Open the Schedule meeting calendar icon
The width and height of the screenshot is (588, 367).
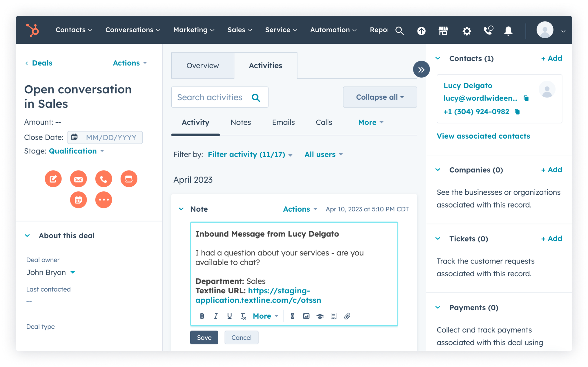[78, 200]
